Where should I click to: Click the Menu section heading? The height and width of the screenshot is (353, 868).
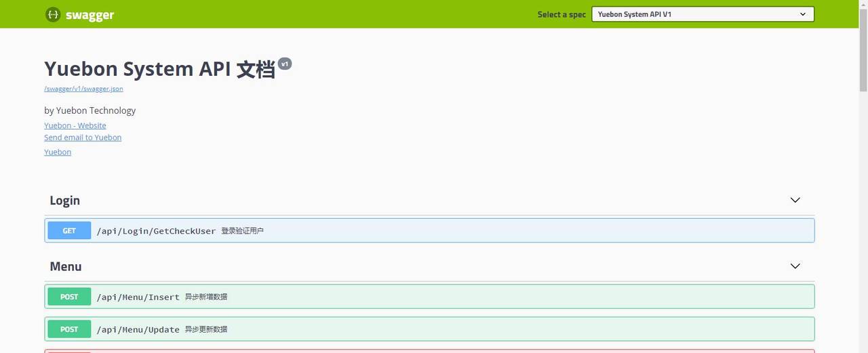click(x=66, y=267)
